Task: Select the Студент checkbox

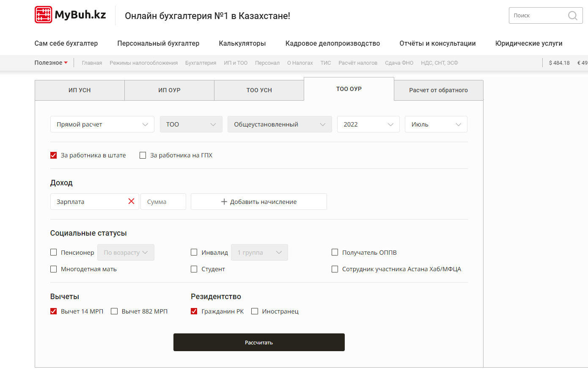Action: pyautogui.click(x=194, y=269)
